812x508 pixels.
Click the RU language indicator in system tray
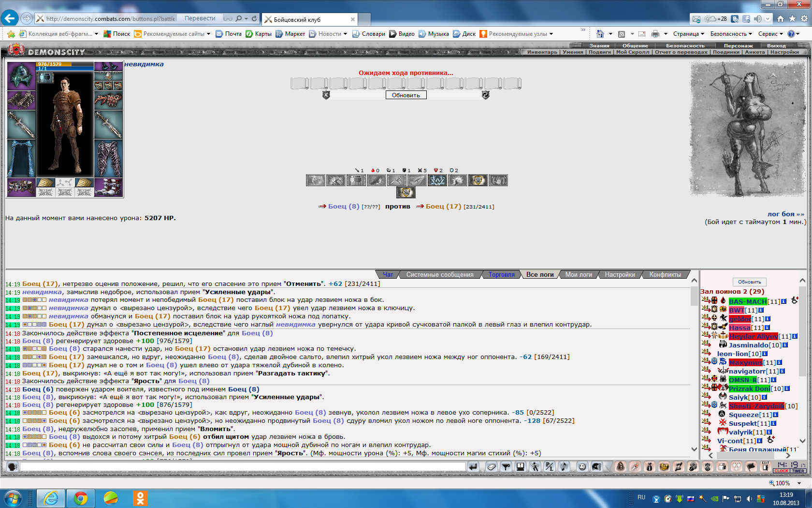tap(641, 497)
